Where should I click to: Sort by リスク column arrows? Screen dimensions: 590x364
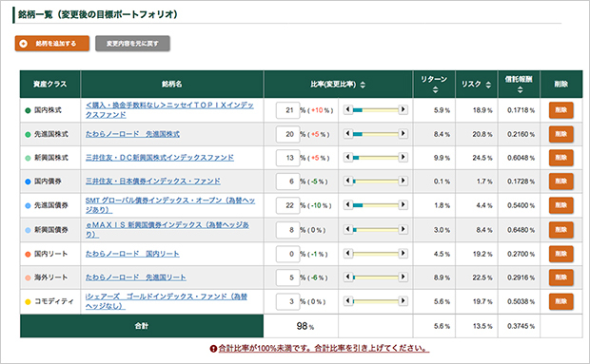pos(488,85)
